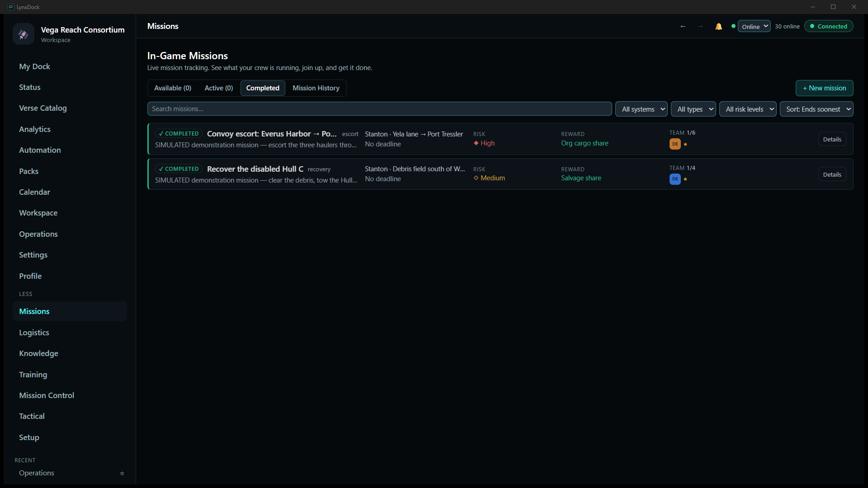Screen dimensions: 868x488
Task: Click the star beside the blue DE avatar
Action: [x=685, y=179]
